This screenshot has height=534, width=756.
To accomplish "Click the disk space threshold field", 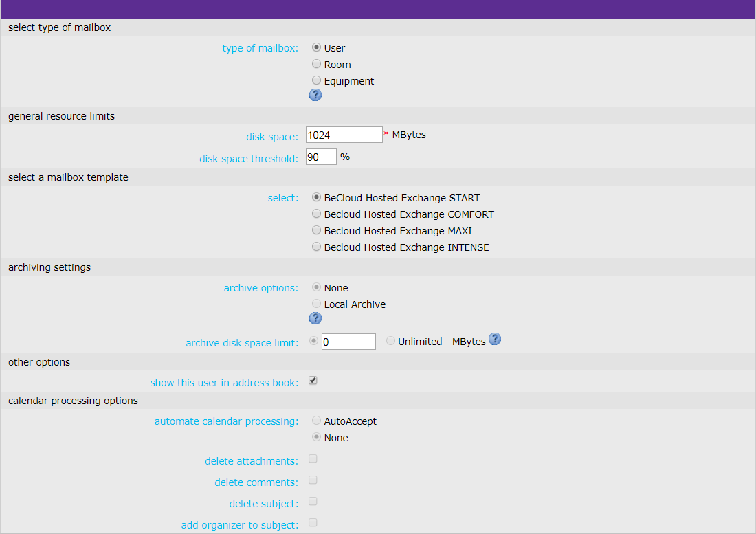I will pyautogui.click(x=321, y=157).
